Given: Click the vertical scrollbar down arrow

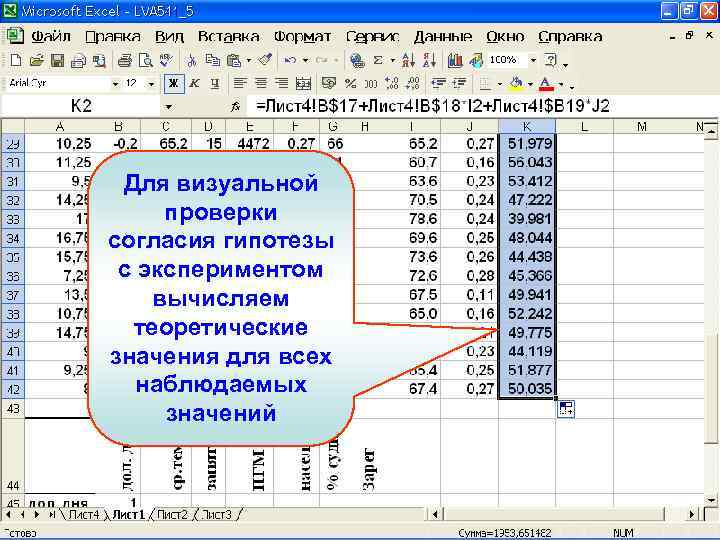Looking at the screenshot, I should click(711, 500).
